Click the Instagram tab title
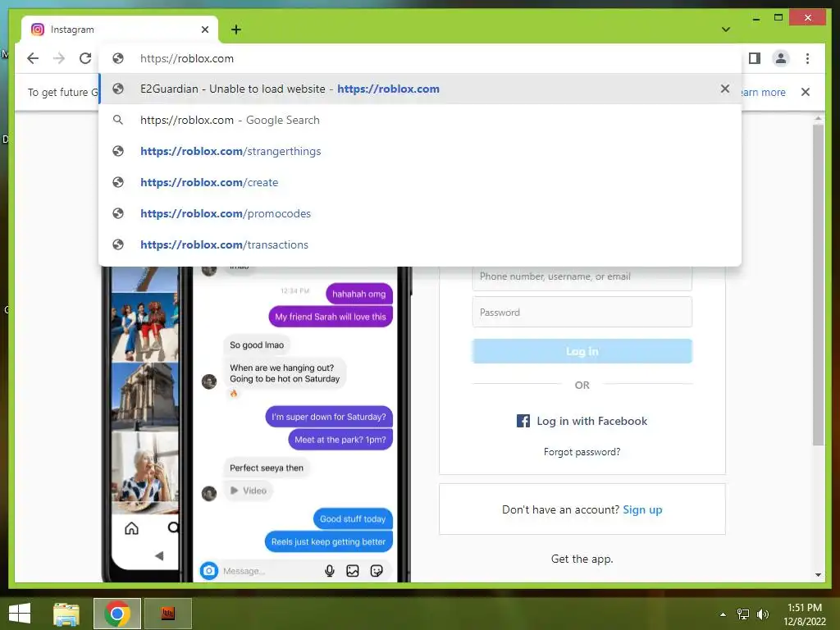The width and height of the screenshot is (840, 630). pyautogui.click(x=72, y=30)
